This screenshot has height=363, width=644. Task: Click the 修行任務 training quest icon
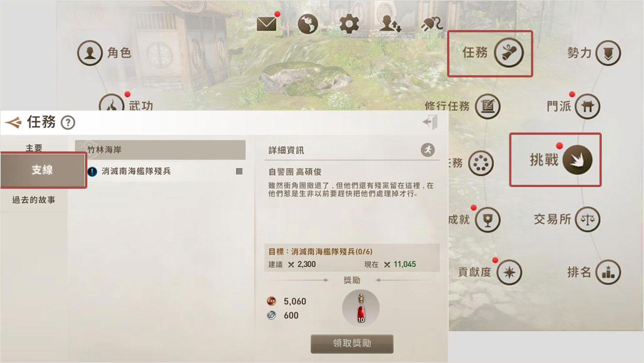[488, 106]
